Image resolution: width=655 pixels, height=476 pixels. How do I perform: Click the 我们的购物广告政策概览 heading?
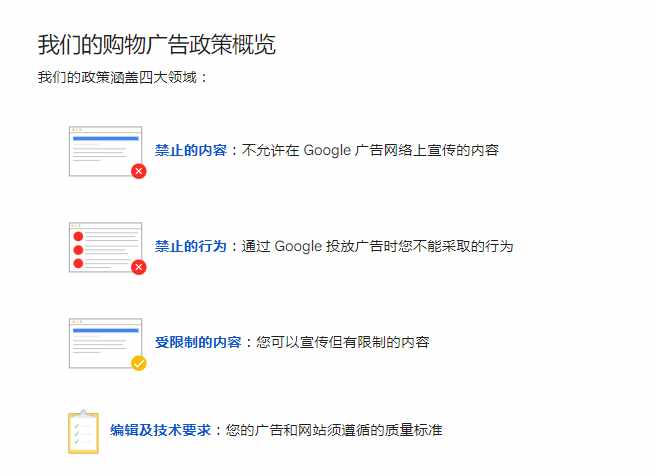coord(157,44)
